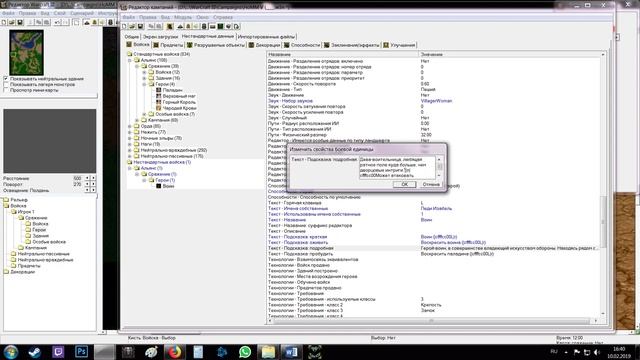Screen dimensions: 640x360
Task: Select Игрок 1 in World Editor tree
Action: pos(26,212)
